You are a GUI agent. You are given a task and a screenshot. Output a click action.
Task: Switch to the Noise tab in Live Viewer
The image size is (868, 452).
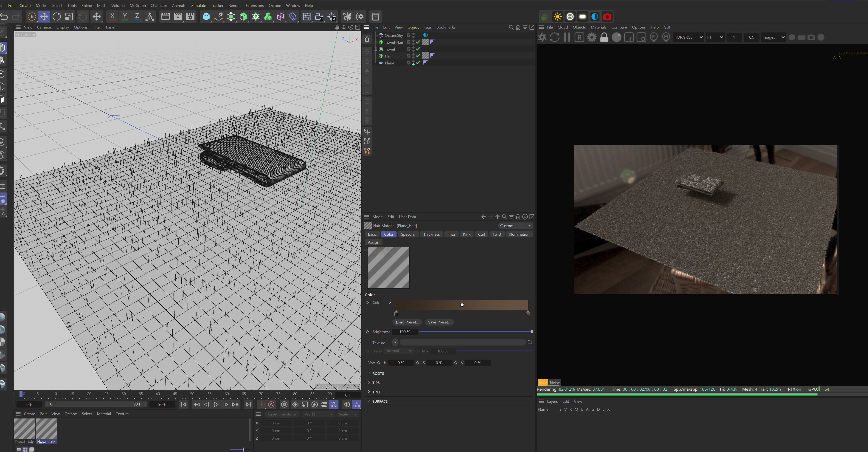pyautogui.click(x=555, y=383)
